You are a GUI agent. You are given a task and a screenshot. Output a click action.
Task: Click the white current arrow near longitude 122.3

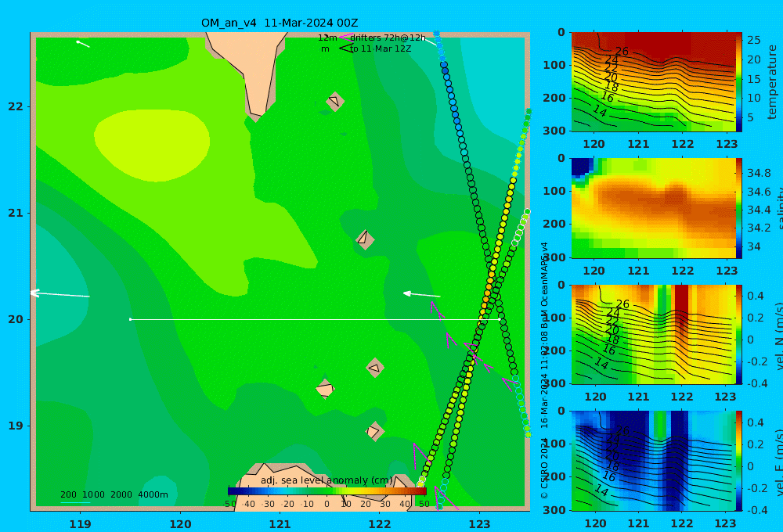click(x=422, y=294)
